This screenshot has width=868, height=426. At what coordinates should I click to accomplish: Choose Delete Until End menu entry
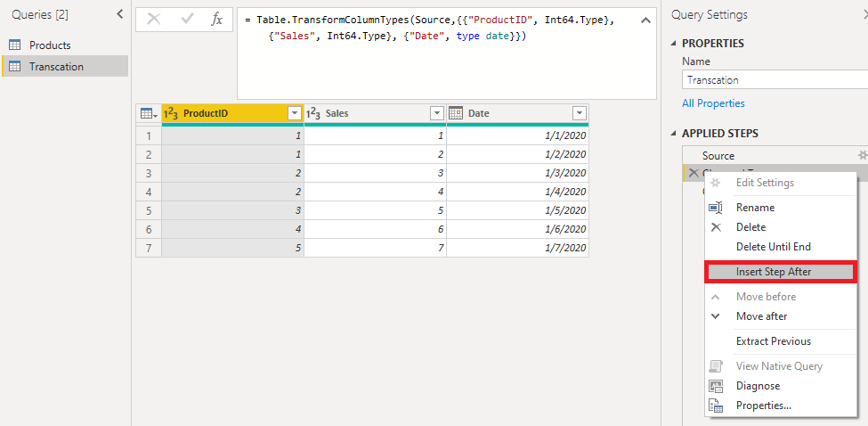(x=781, y=247)
